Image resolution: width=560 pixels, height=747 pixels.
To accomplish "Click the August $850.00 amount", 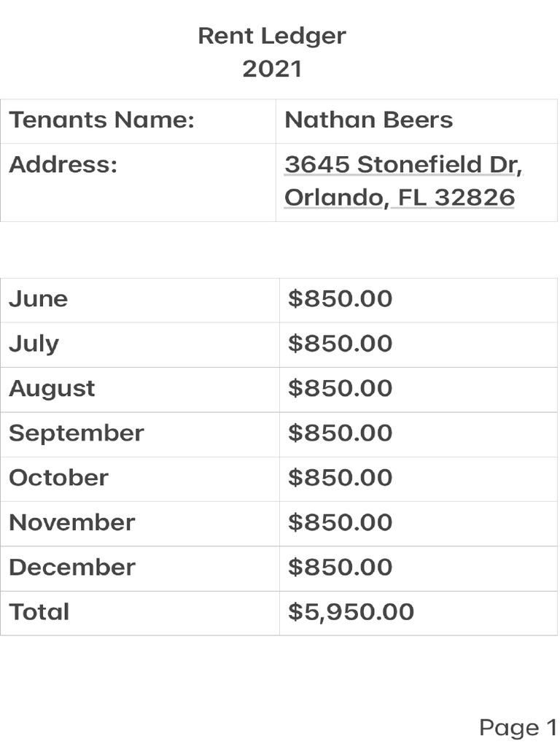I will point(340,388).
